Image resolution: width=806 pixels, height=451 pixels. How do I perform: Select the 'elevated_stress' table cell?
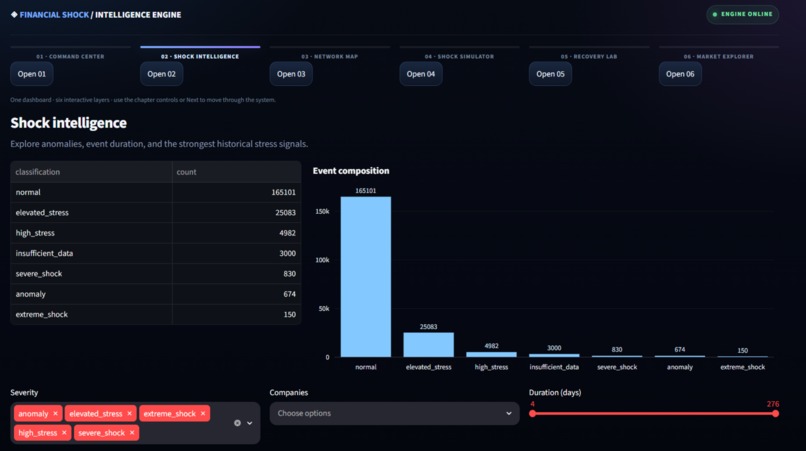click(91, 212)
